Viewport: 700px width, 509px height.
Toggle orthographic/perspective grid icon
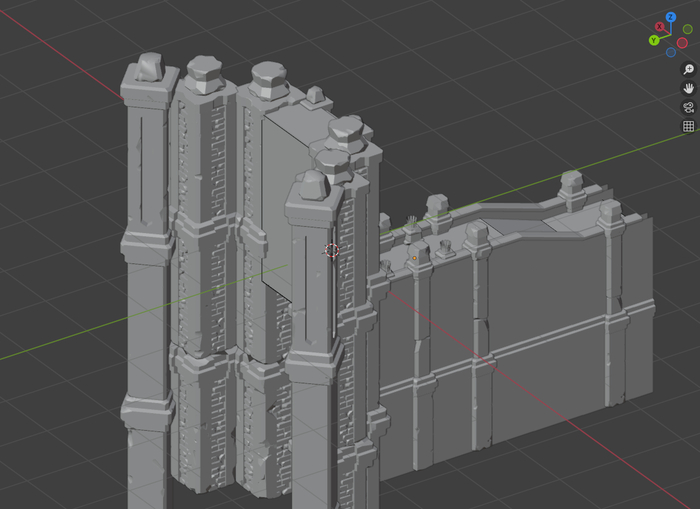coord(688,126)
